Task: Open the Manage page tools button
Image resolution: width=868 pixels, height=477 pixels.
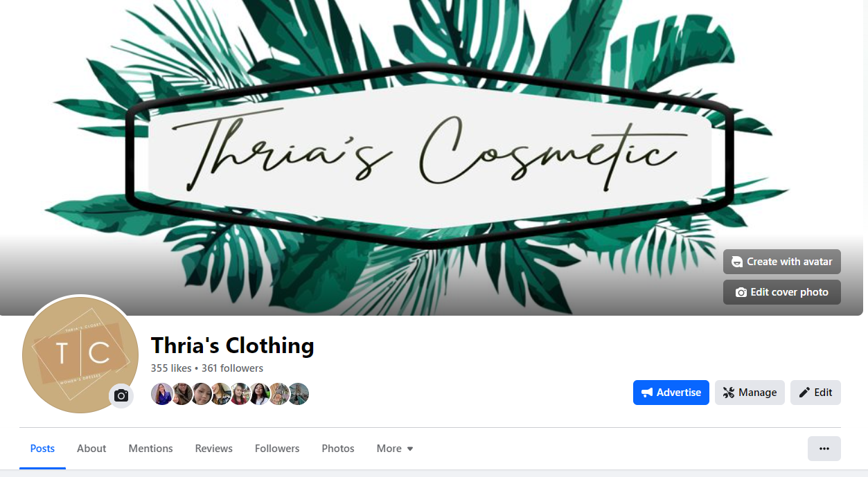Action: 750,393
